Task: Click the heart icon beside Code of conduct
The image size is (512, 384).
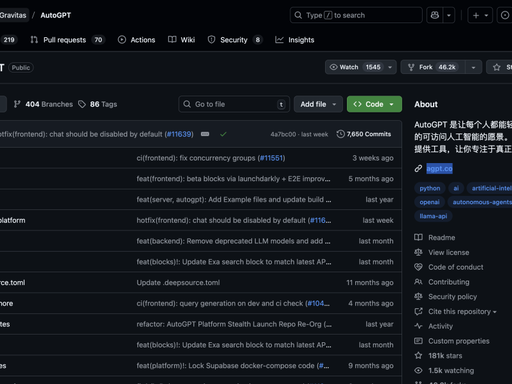Action: pyautogui.click(x=418, y=267)
